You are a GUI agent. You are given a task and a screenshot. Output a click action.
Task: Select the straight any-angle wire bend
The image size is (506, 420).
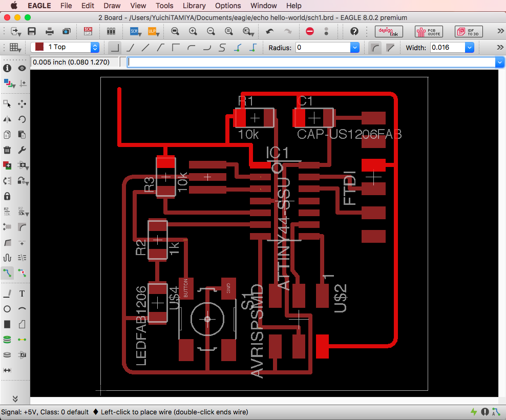tap(145, 48)
